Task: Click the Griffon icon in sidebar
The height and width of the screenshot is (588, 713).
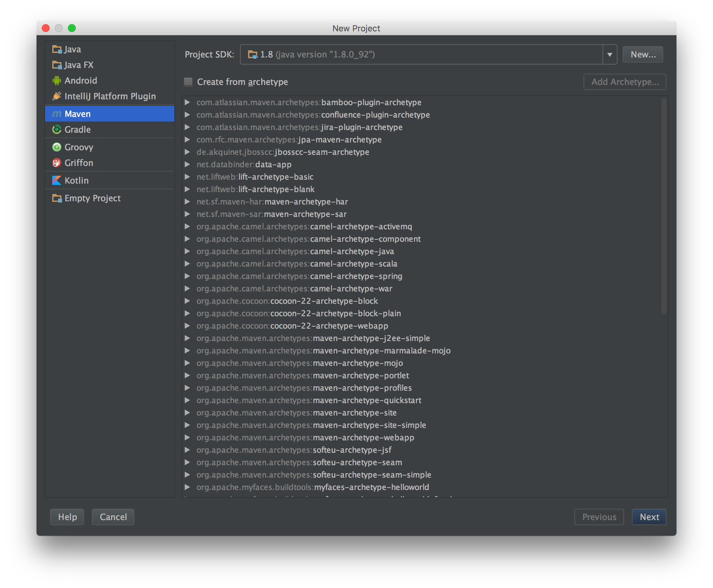Action: point(57,163)
